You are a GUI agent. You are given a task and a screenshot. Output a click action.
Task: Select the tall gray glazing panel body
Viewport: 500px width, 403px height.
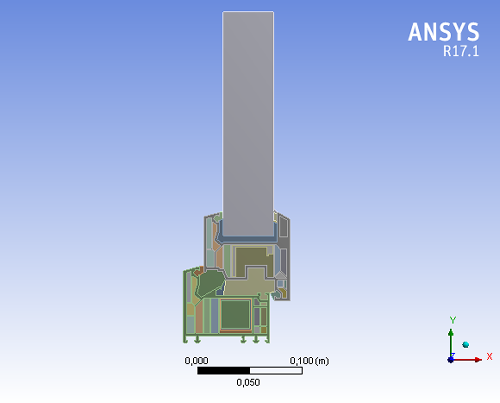pos(248,123)
